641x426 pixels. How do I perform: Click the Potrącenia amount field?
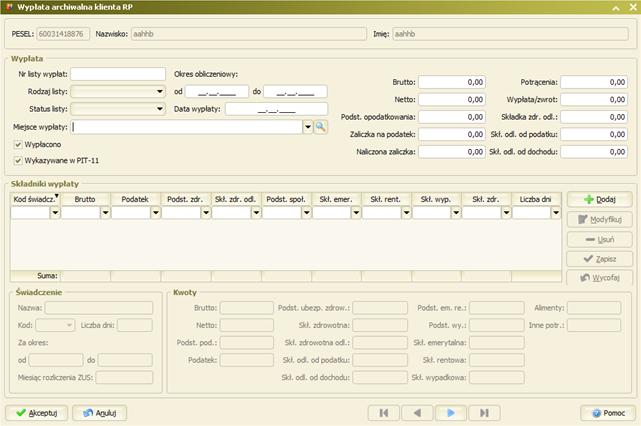[594, 82]
